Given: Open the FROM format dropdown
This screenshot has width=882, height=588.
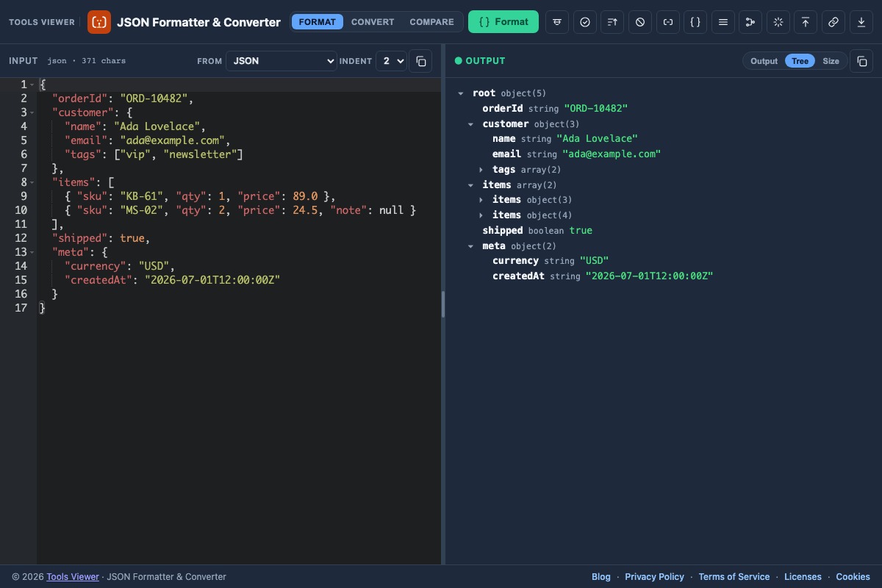Looking at the screenshot, I should [282, 61].
